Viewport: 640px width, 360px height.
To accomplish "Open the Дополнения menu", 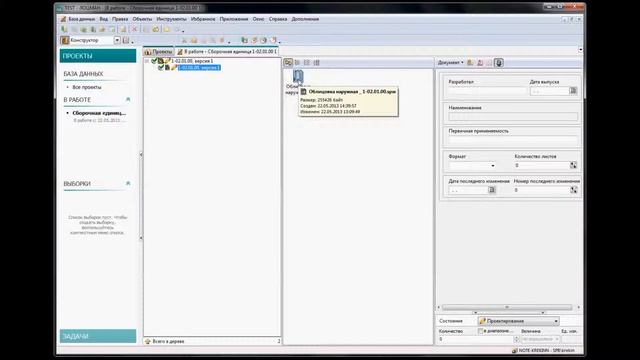I will click(305, 19).
